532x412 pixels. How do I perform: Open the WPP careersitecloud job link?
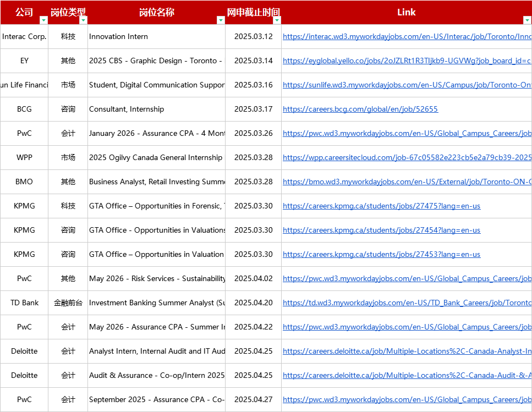(407, 157)
